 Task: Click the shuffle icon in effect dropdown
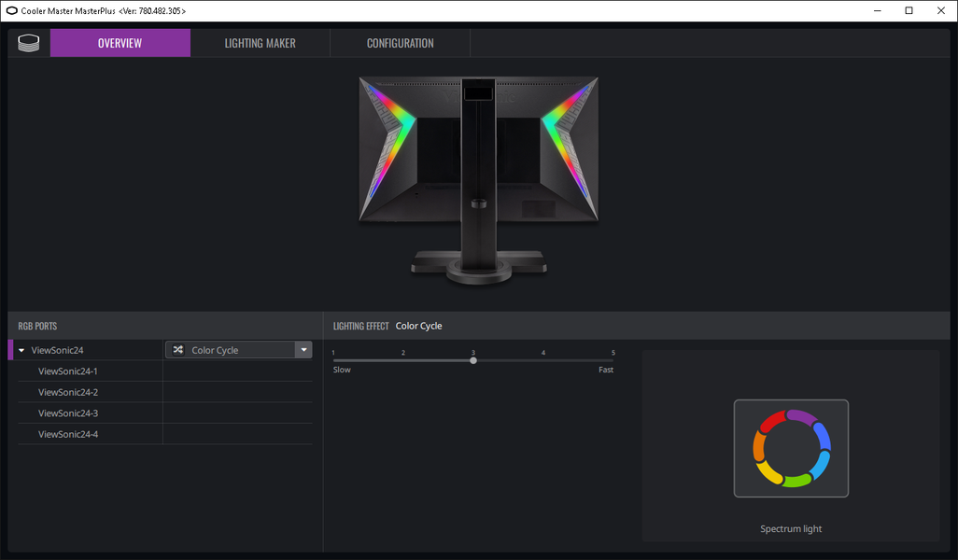(x=177, y=349)
